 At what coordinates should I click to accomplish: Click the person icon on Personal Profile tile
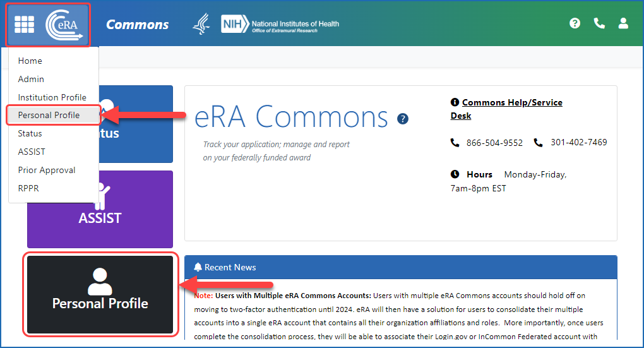(x=100, y=282)
